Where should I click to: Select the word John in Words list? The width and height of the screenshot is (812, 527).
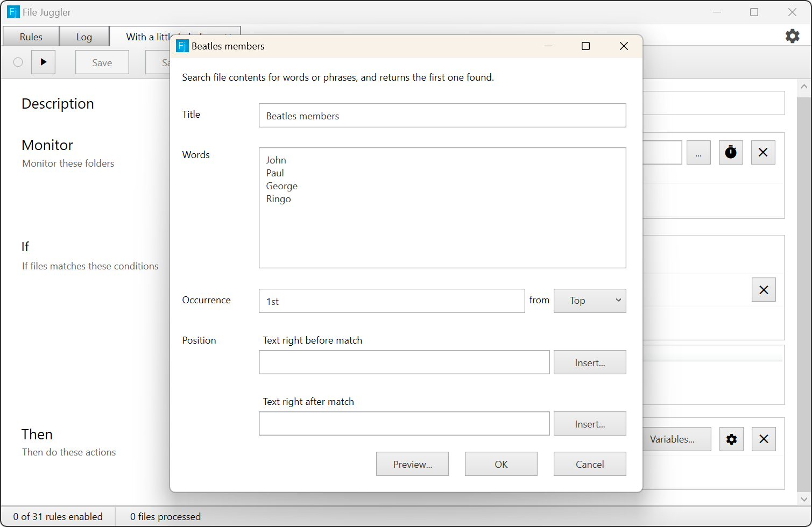coord(276,160)
